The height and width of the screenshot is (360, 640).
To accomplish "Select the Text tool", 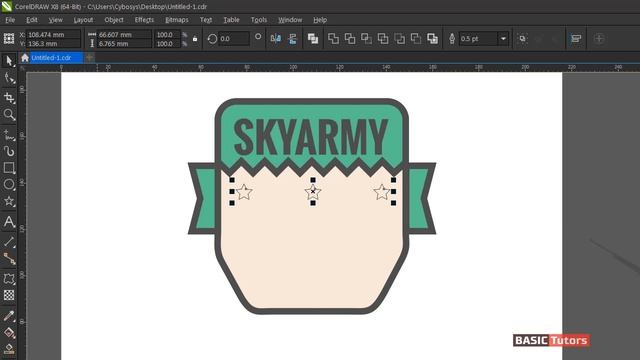I will click(9, 222).
